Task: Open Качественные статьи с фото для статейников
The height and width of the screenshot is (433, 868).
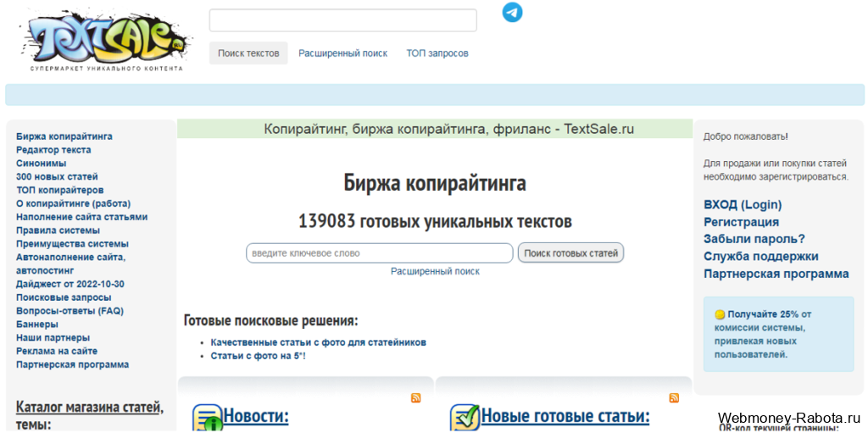Action: pos(319,342)
